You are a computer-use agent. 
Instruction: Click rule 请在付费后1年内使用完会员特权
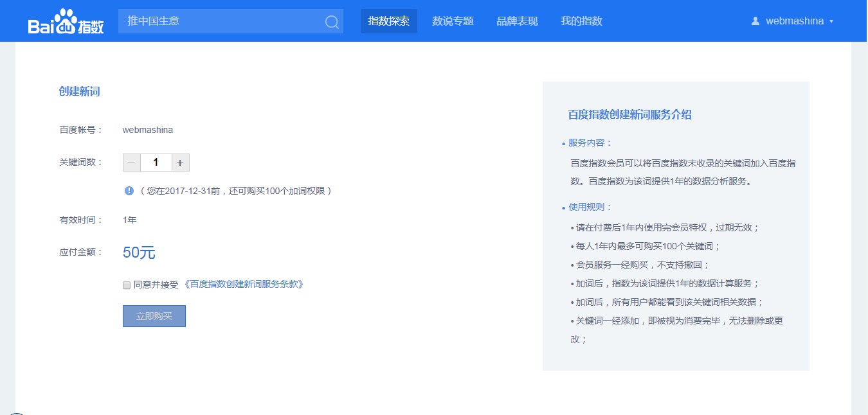pos(665,227)
